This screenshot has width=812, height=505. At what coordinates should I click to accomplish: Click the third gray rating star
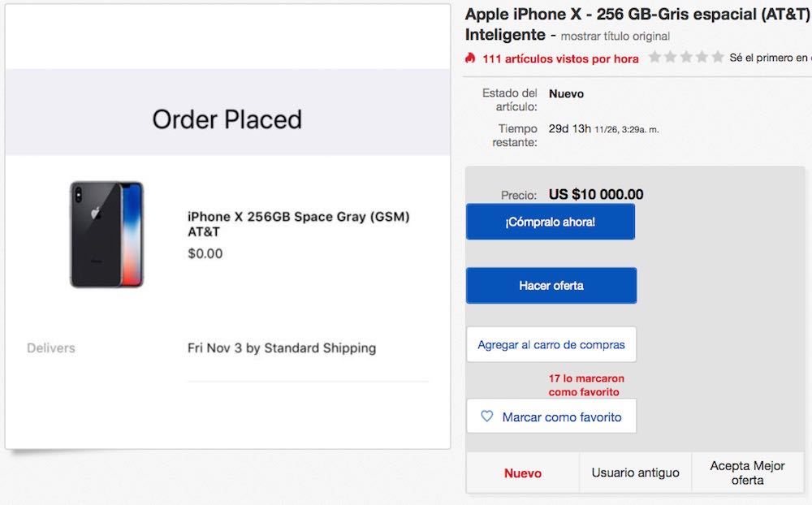[686, 58]
